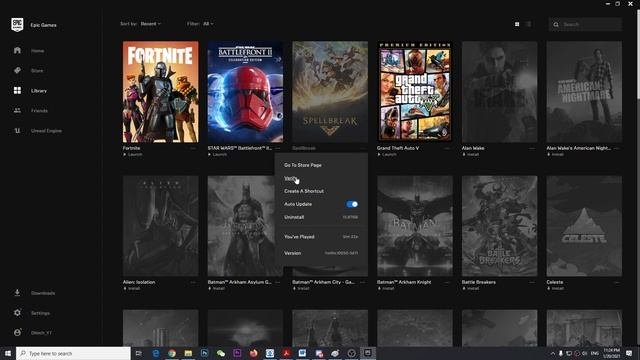Viewport: 640px width, 360px height.
Task: Open the Battle Breakers cover thumbnail
Action: click(500, 226)
